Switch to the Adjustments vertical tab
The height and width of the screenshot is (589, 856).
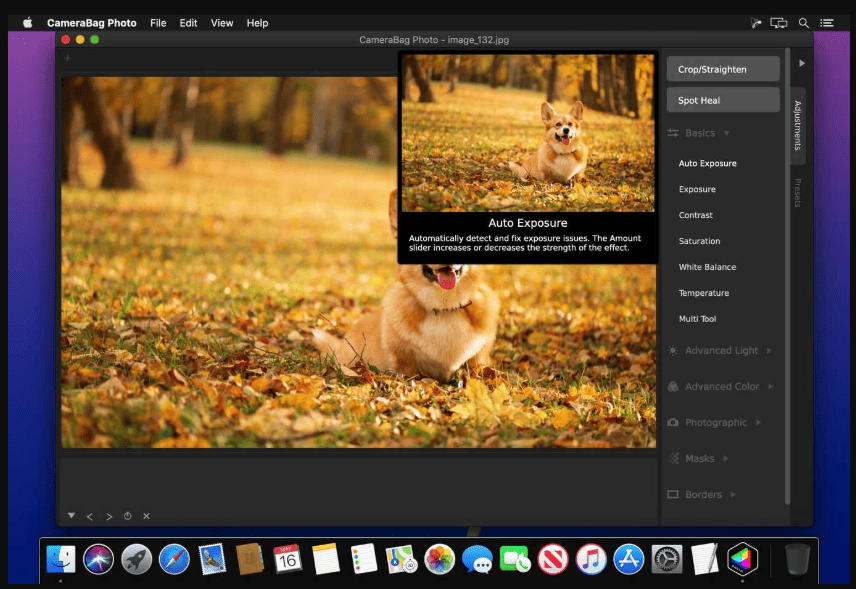coord(798,126)
